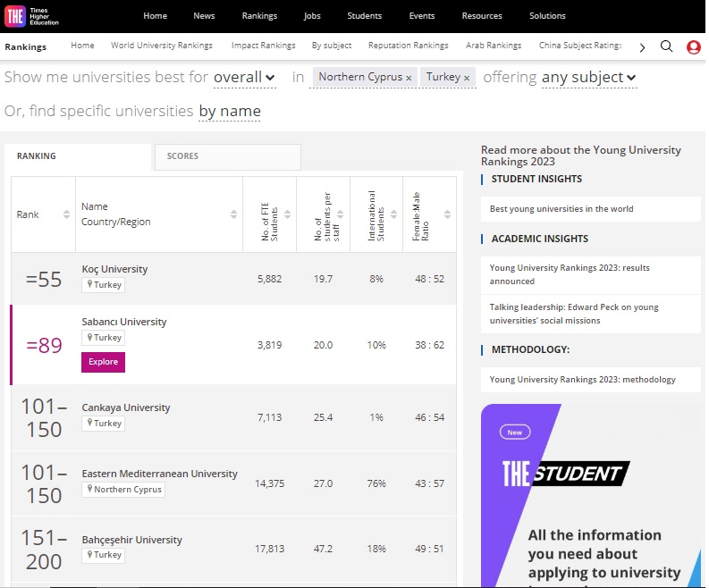The width and height of the screenshot is (709, 588).
Task: Click 'by name' university search field
Action: coord(230,112)
